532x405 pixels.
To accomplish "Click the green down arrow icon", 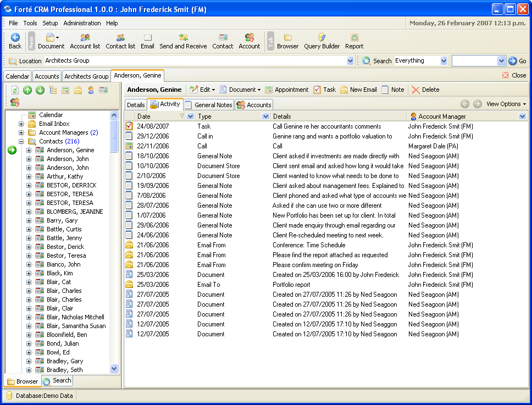I will point(40,90).
